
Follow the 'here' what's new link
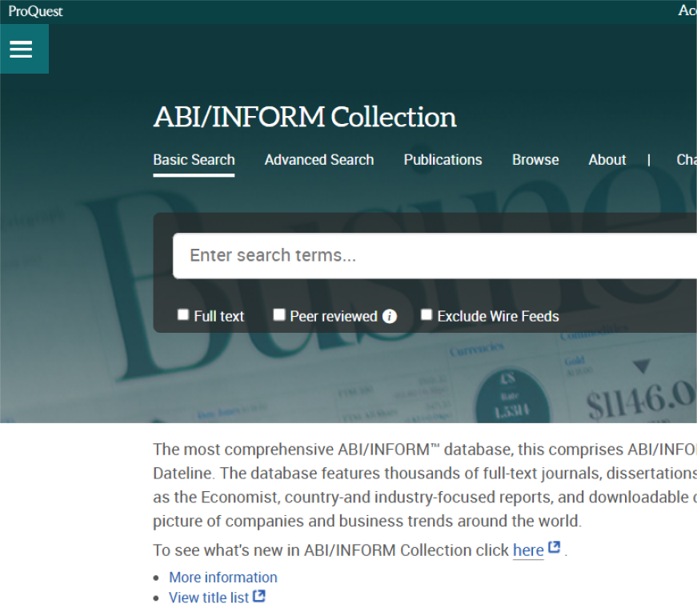[528, 550]
